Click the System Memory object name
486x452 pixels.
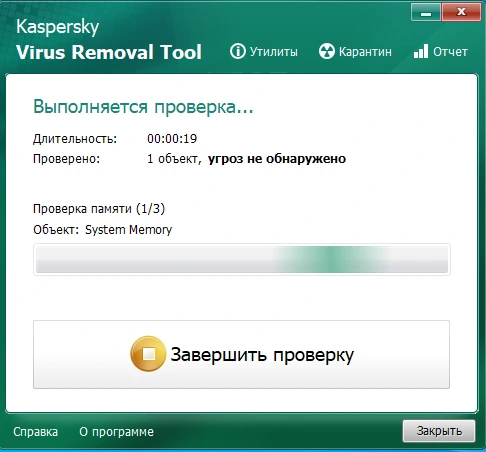click(x=128, y=230)
